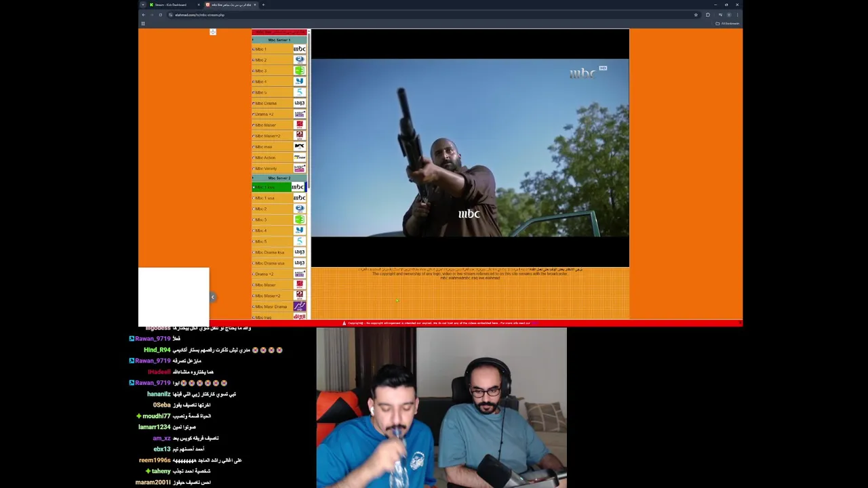
Task: Select the Mbc Action radio button
Action: pyautogui.click(x=254, y=158)
